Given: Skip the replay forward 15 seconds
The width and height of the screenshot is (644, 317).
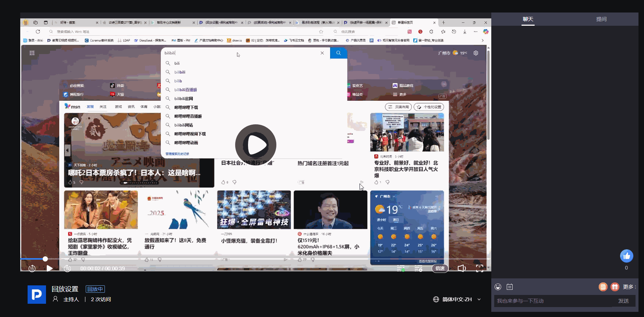Looking at the screenshot, I should pos(67,268).
